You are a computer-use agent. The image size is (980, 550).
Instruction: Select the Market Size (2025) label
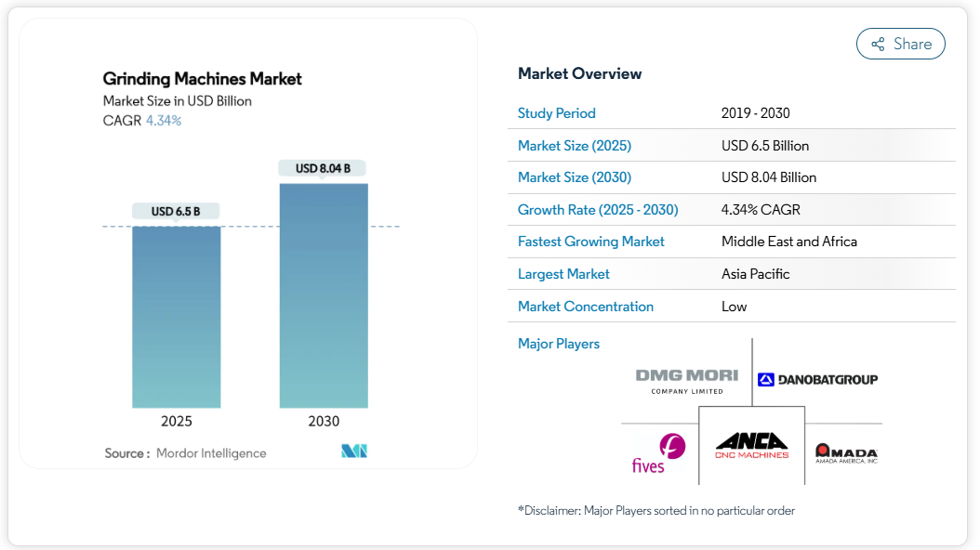[x=575, y=146]
